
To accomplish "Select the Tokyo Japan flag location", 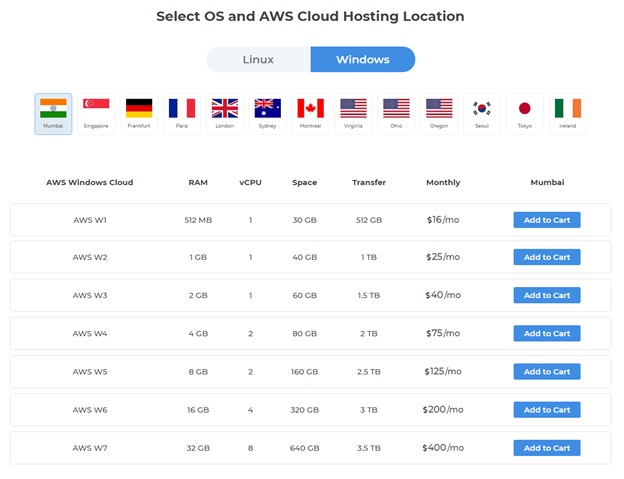I will point(525,114).
